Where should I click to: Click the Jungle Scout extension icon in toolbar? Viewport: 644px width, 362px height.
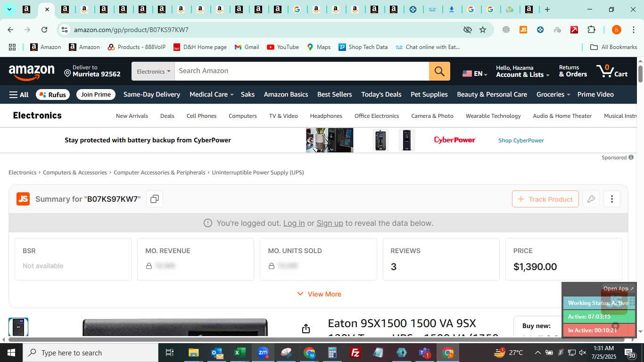pyautogui.click(x=523, y=30)
